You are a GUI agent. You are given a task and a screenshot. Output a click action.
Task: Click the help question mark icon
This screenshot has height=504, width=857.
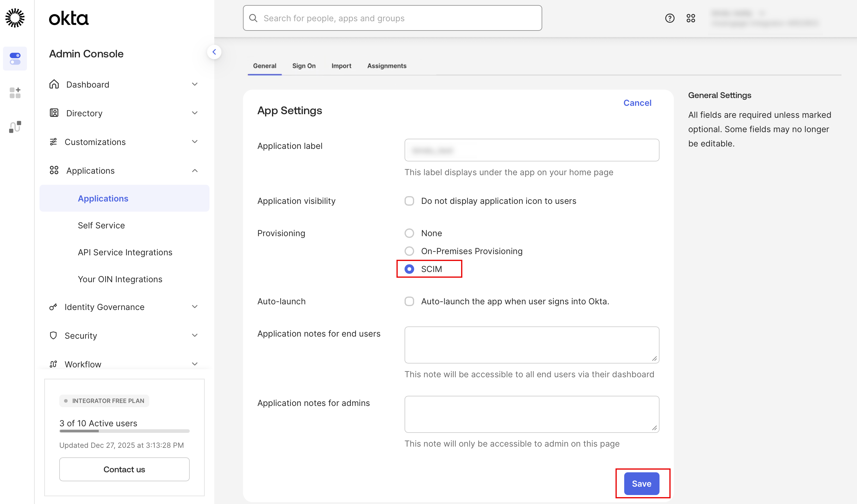tap(670, 18)
